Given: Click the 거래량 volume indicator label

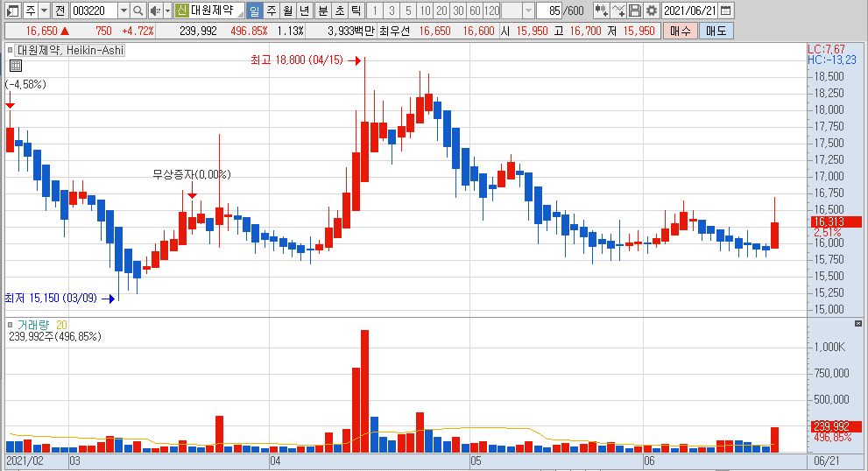Looking at the screenshot, I should coord(33,325).
